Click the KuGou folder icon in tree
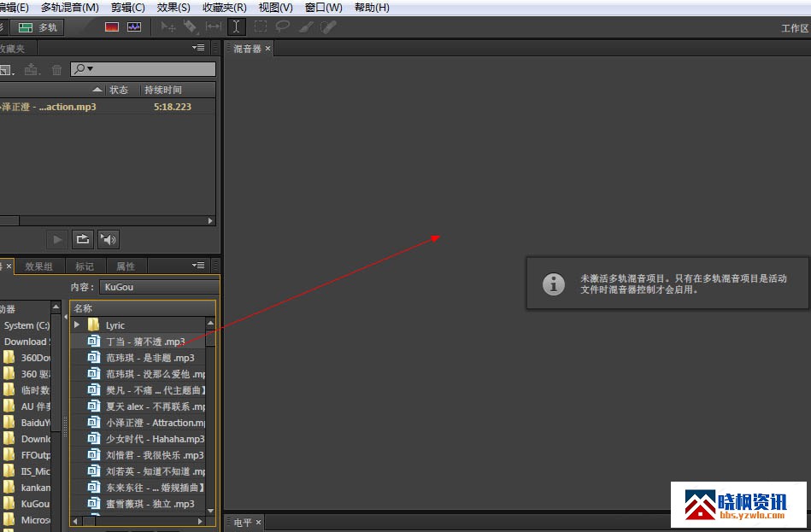Screen dimensions: 811x532 click(9, 504)
